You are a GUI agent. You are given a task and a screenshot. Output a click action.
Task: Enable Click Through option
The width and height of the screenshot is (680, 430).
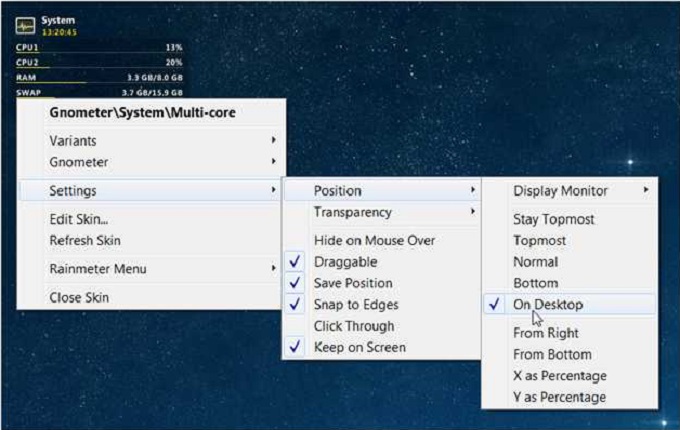354,326
